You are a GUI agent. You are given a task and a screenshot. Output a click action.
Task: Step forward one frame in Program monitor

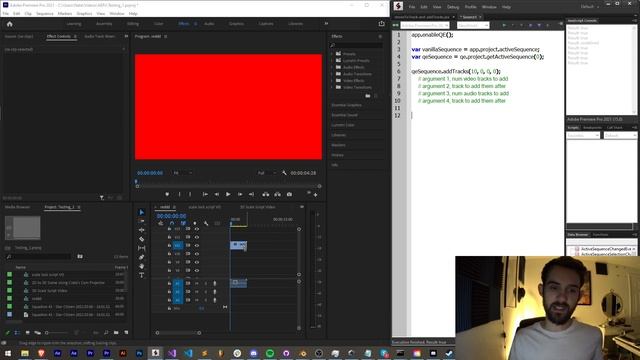240,194
